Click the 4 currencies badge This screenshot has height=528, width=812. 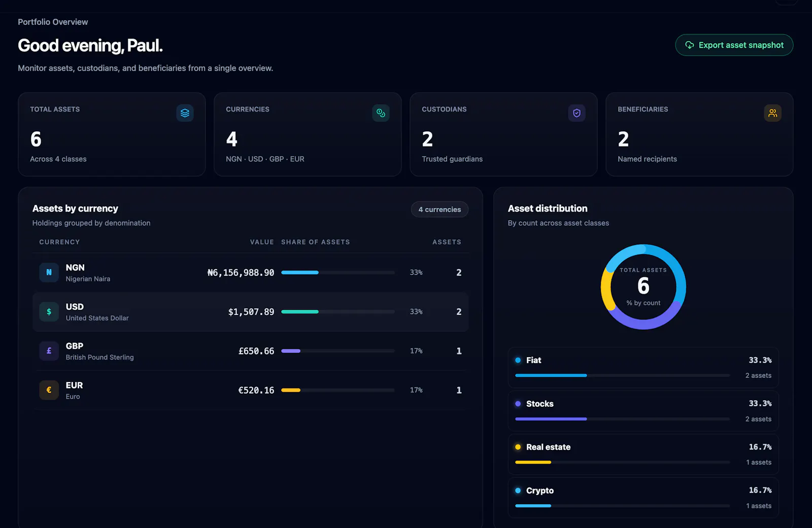[439, 209]
